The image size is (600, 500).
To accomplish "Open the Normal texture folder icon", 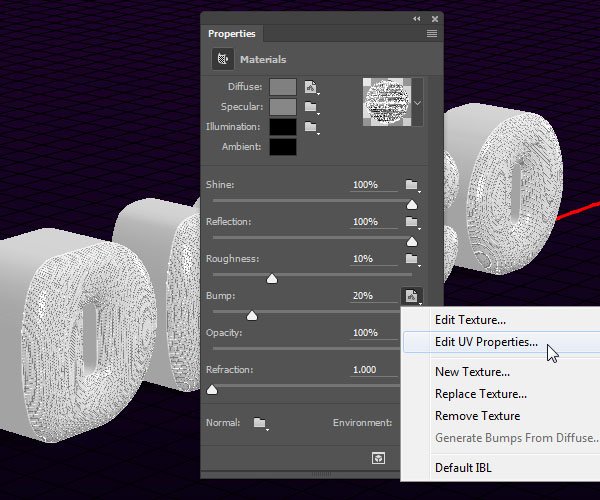I will coord(260,423).
